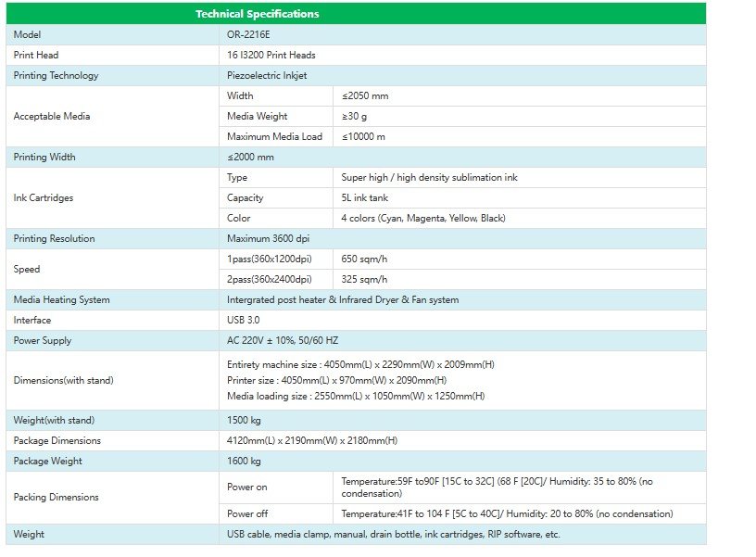Click the Acceptable Media row label
Image resolution: width=756 pixels, height=557 pixels.
point(52,116)
